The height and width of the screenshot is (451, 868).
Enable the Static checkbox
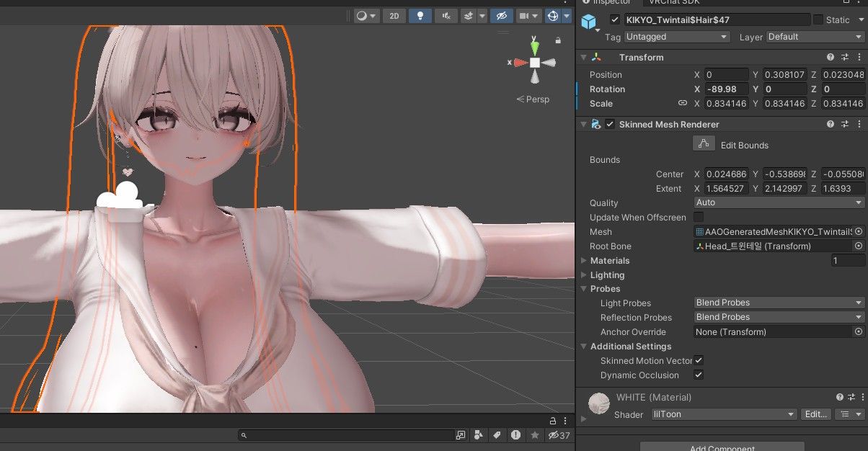pos(818,19)
